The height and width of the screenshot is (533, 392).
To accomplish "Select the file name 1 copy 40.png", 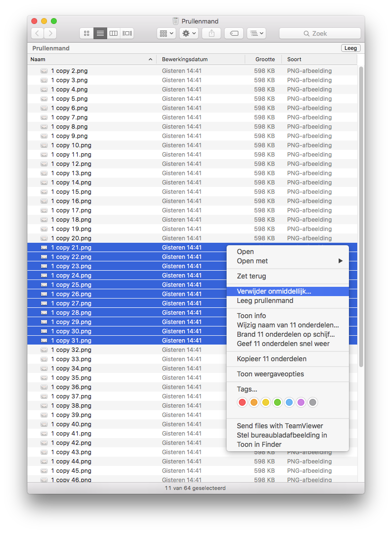I will pos(71,424).
